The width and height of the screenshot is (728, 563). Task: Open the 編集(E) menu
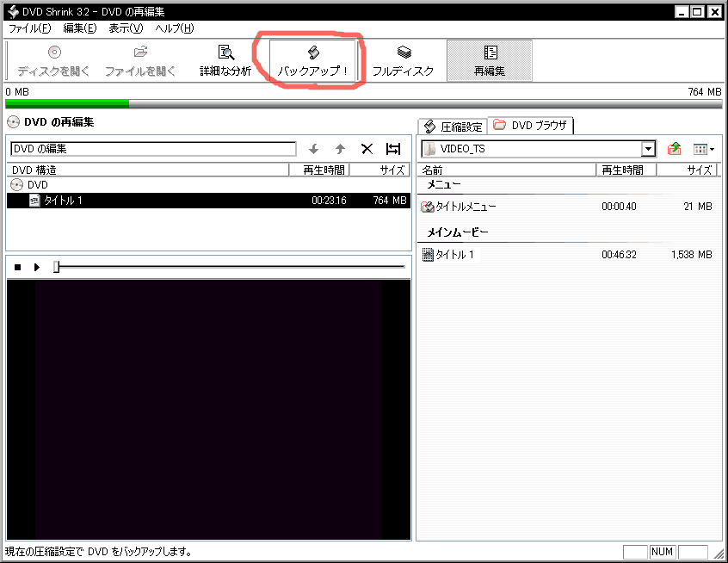[80, 28]
